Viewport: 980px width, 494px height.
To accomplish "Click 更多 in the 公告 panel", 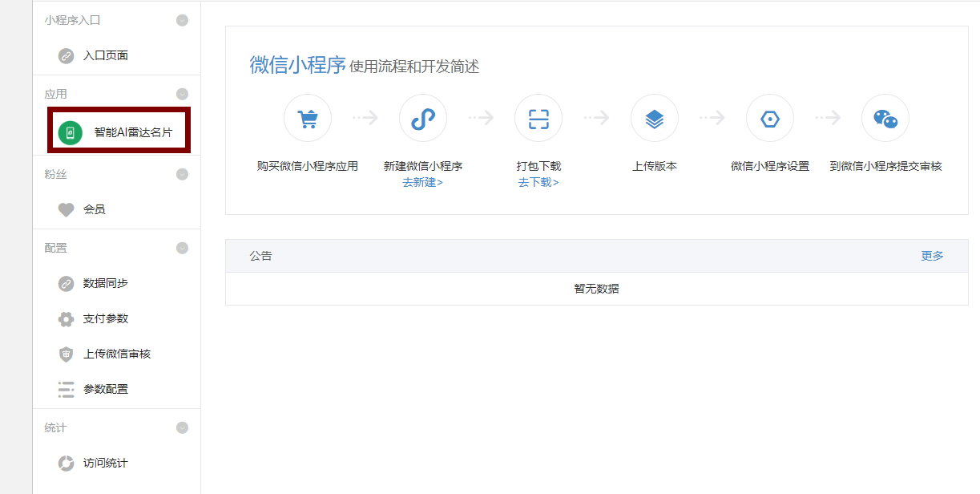I will tap(933, 256).
